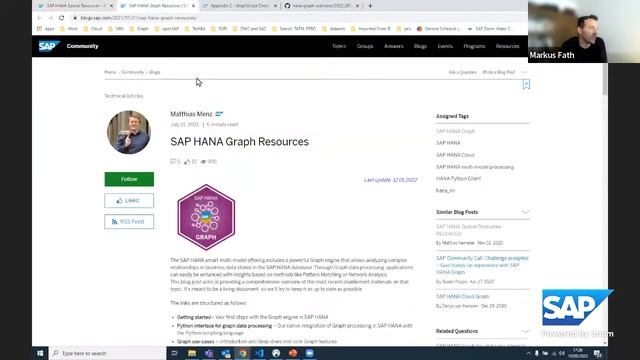640x360 pixels.
Task: Open the SAP HANA Cloud Graph blog post
Action: [462, 297]
